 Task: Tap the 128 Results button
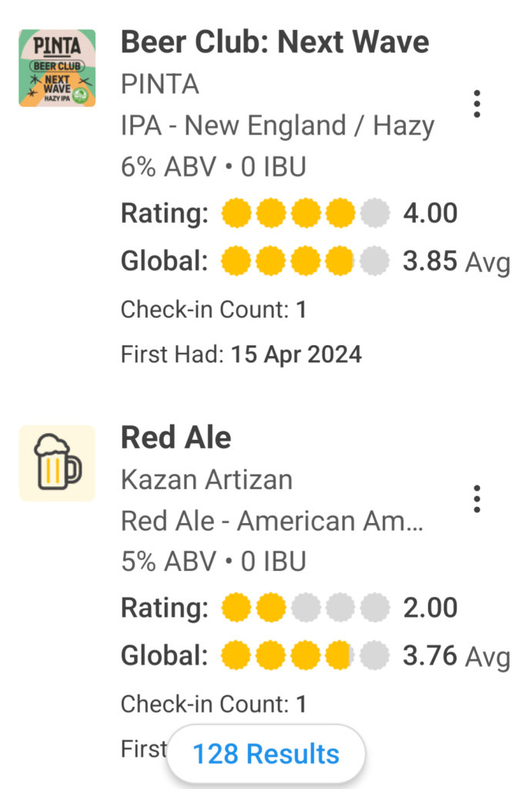(x=266, y=754)
